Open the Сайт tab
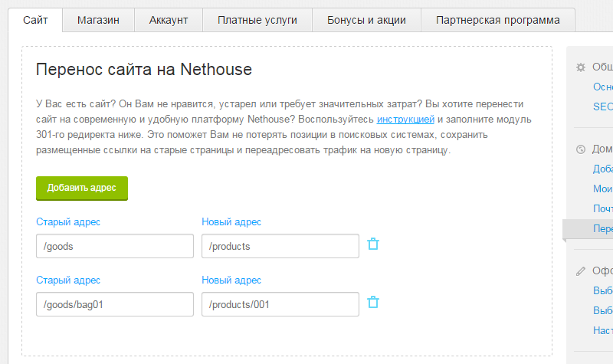The width and height of the screenshot is (613, 364). (x=36, y=20)
